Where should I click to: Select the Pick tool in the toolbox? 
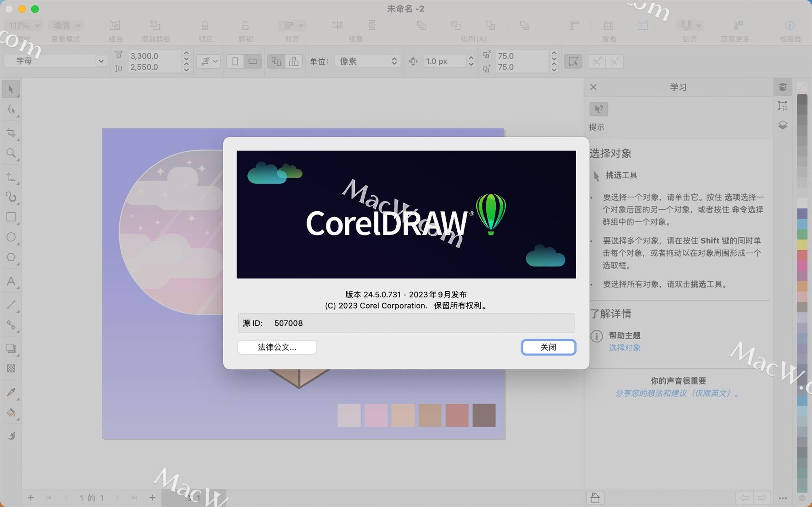(11, 89)
